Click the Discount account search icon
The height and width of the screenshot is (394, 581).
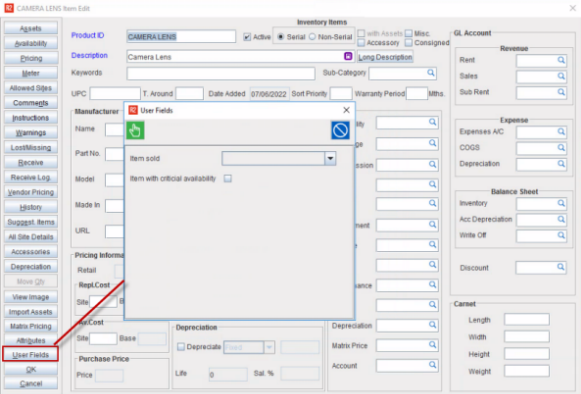[561, 267]
